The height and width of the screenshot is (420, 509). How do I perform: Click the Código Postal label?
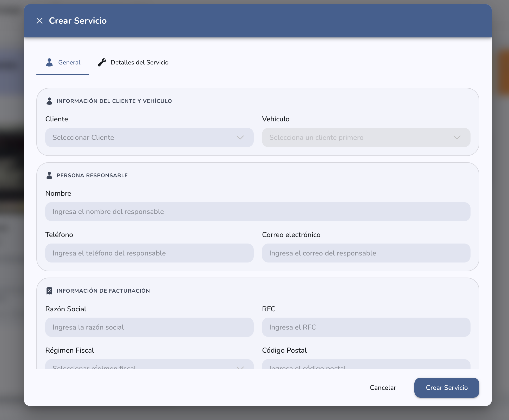tap(284, 350)
